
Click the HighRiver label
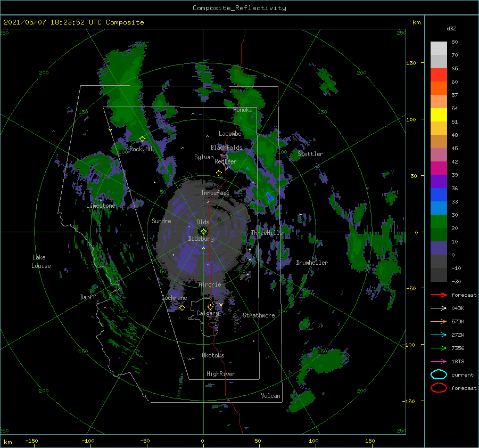pyautogui.click(x=221, y=374)
